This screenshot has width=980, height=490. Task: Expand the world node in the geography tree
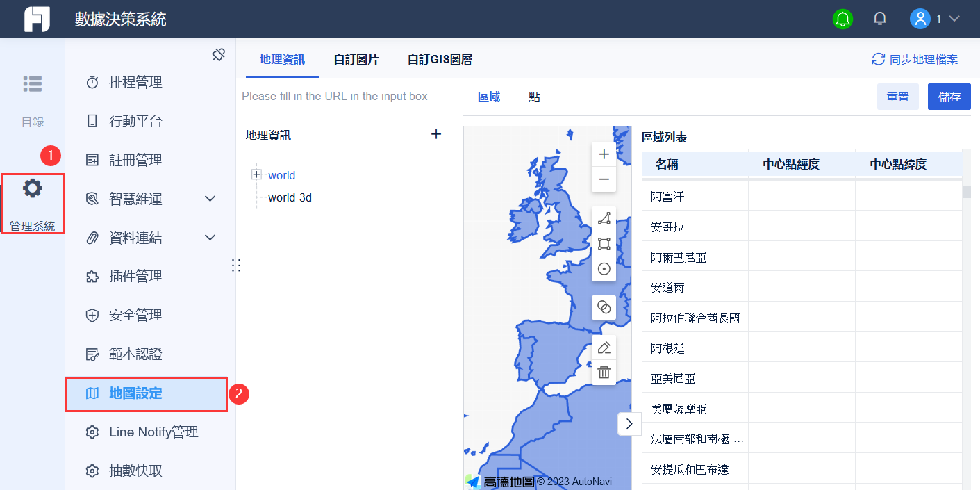(256, 175)
